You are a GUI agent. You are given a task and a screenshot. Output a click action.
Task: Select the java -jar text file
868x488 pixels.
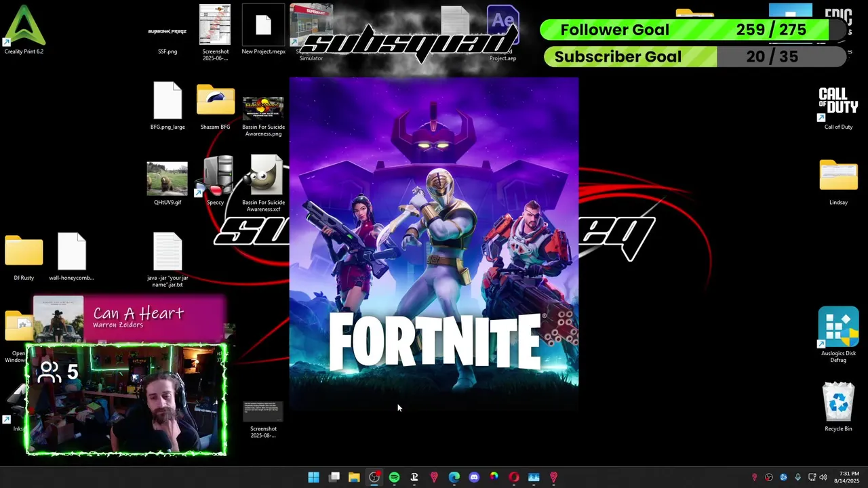(167, 260)
